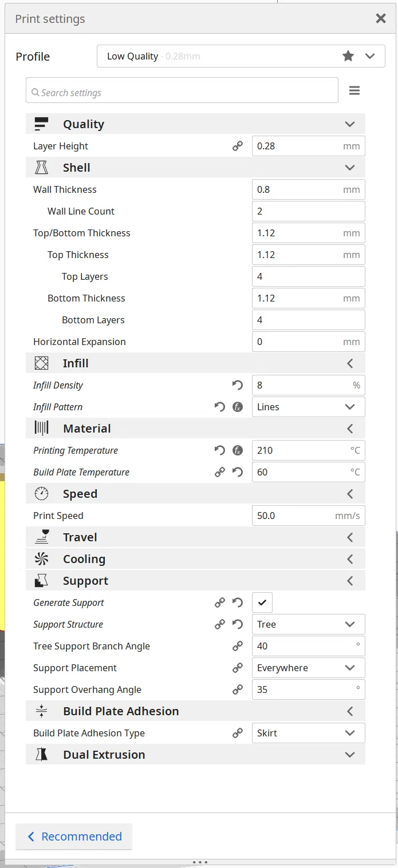Click the fx icon beside Infill Pattern
398x868 pixels.
tap(238, 407)
